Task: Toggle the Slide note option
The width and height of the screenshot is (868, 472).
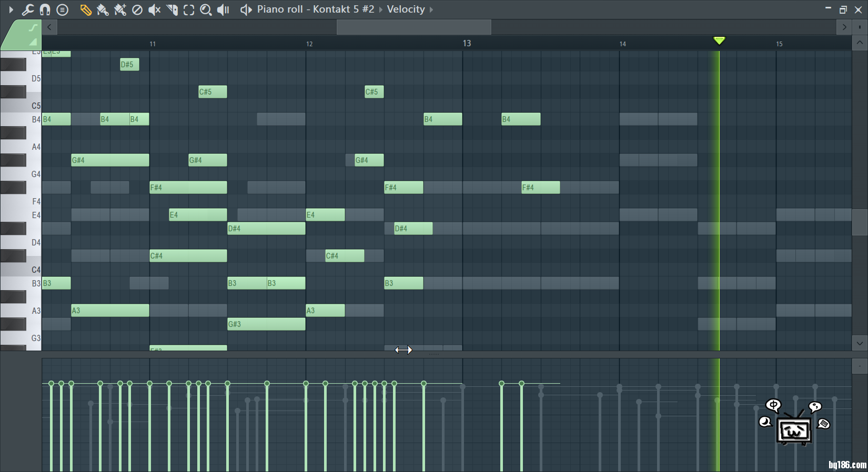Action: (33, 27)
